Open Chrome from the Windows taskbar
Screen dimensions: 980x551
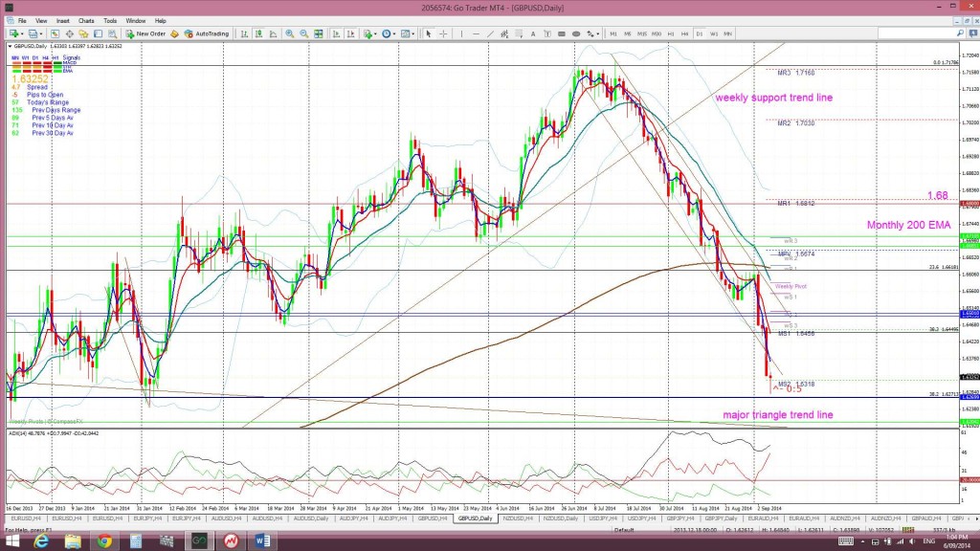(x=104, y=540)
